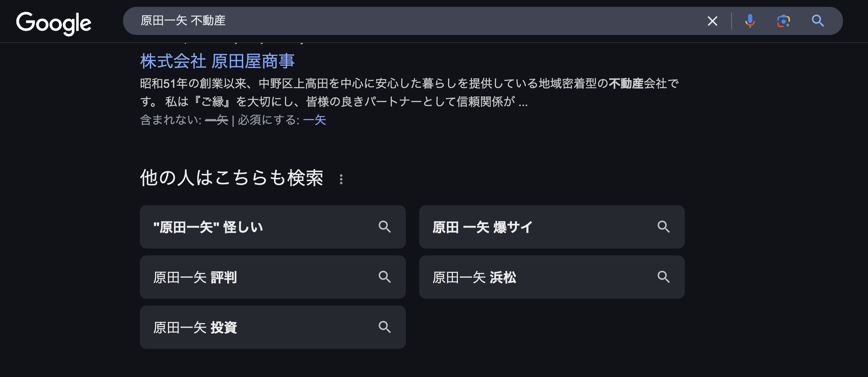Screen dimensions: 868x377
Task: Click the search icon in the 怪しい suggestion
Action: (x=385, y=227)
